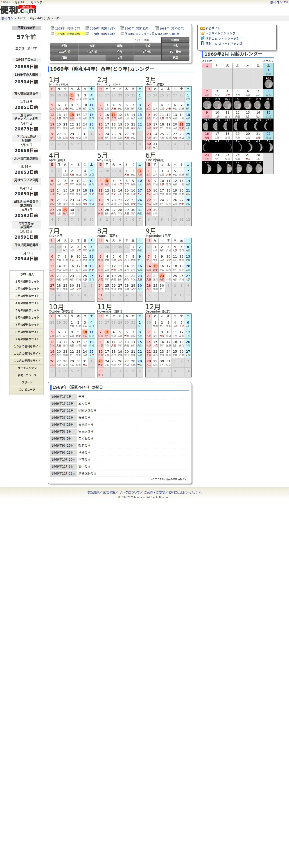Click the ご意見・ご要望 footer link
Viewport: 289px width, 868px height.
click(154, 492)
